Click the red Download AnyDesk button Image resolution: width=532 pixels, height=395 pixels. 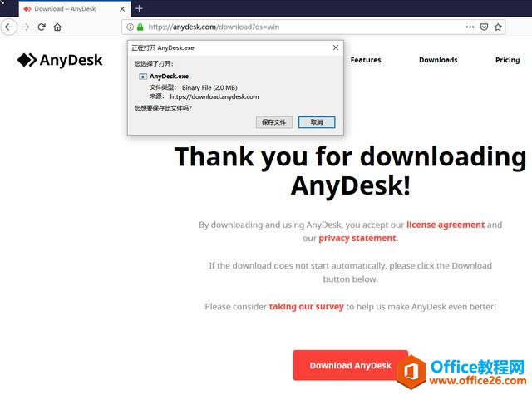(x=351, y=365)
